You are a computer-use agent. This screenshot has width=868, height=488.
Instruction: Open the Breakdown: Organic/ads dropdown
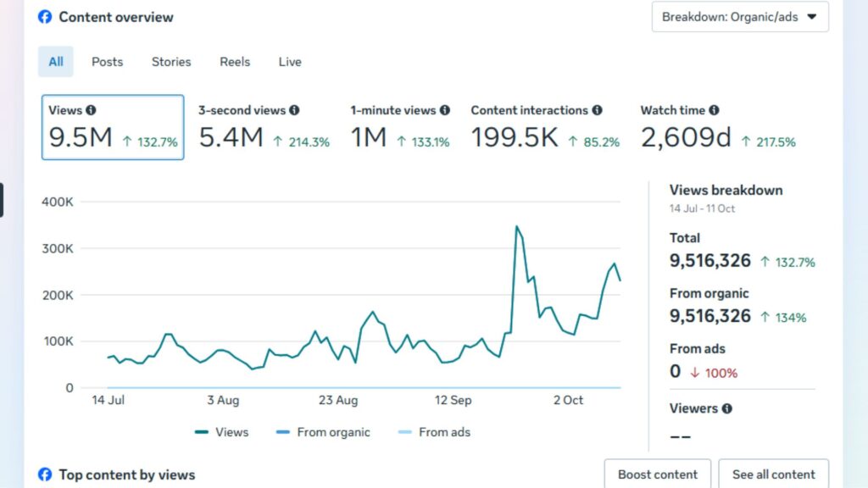(739, 17)
